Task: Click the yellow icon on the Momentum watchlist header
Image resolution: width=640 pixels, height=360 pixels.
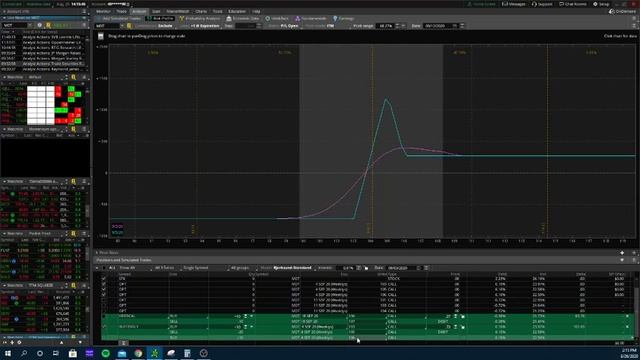Action: pyautogui.click(x=73, y=129)
